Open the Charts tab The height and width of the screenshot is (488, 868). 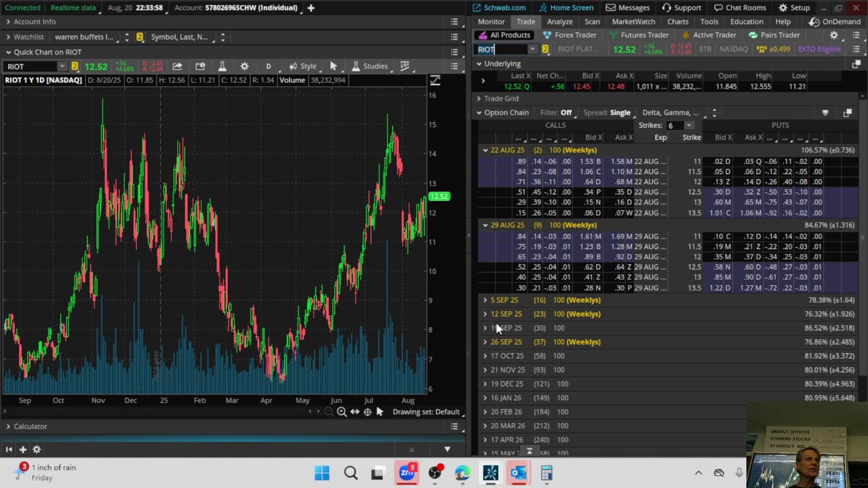point(677,22)
